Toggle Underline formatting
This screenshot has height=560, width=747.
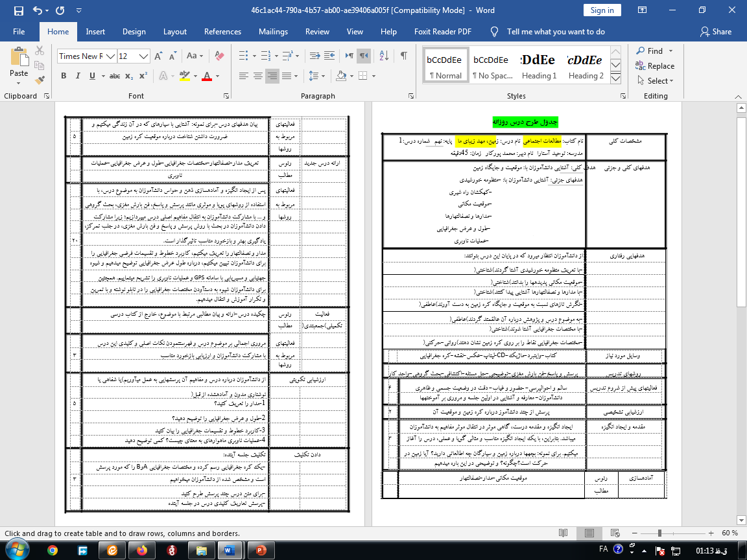pos(92,76)
